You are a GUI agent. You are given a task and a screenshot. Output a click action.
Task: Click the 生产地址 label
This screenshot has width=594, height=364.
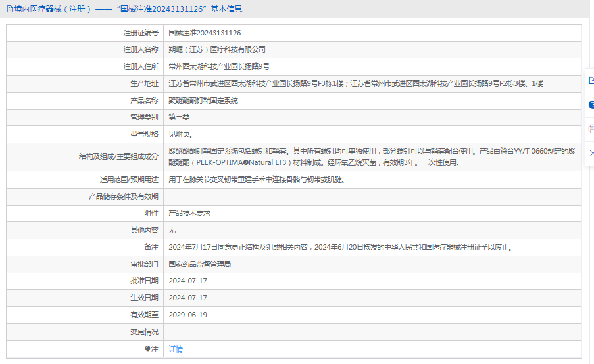144,83
